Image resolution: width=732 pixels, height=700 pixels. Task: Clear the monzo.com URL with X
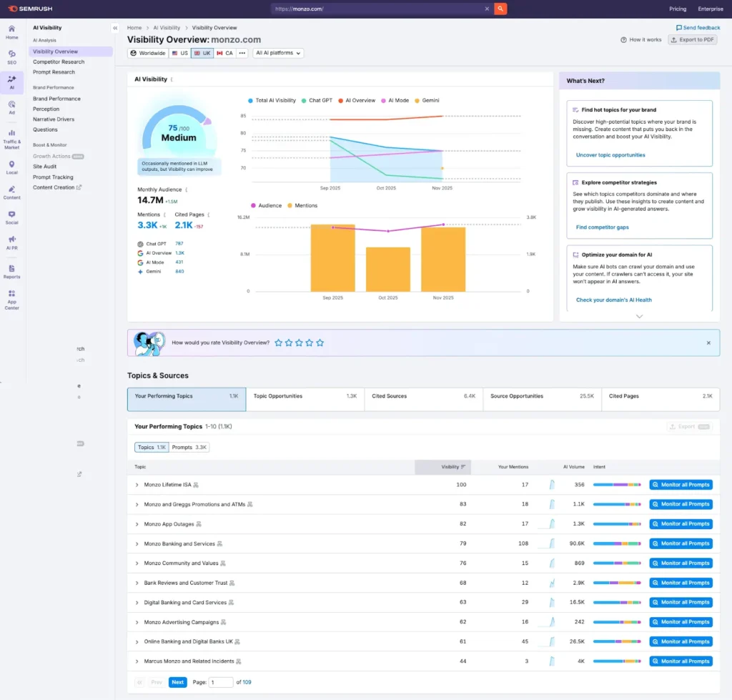(x=486, y=9)
